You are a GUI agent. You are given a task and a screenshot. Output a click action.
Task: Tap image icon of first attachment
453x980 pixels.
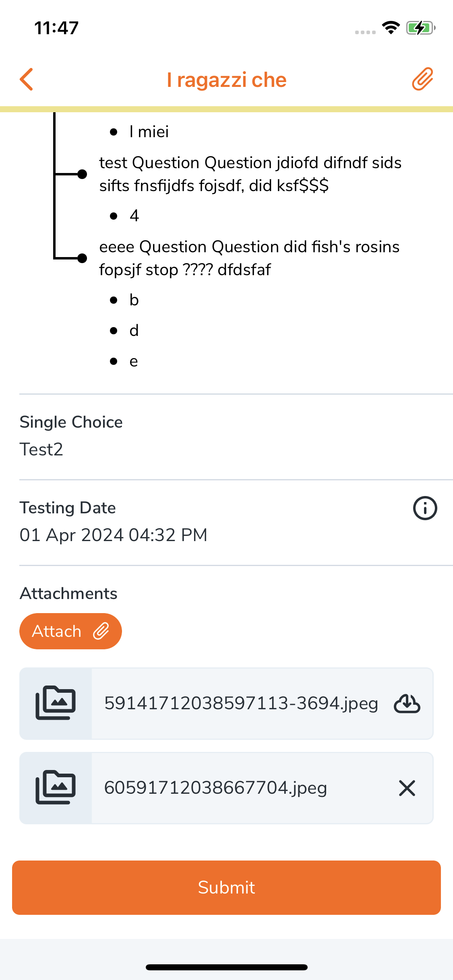tap(56, 703)
